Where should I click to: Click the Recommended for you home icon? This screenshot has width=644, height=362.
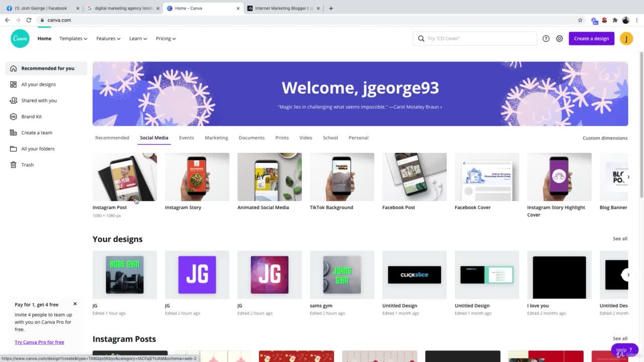[13, 68]
